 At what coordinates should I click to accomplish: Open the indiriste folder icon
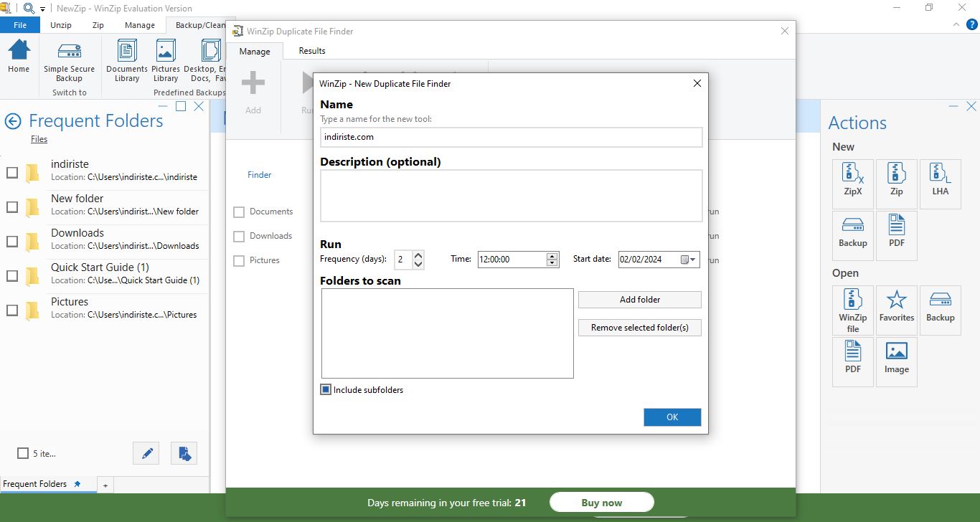tap(32, 173)
